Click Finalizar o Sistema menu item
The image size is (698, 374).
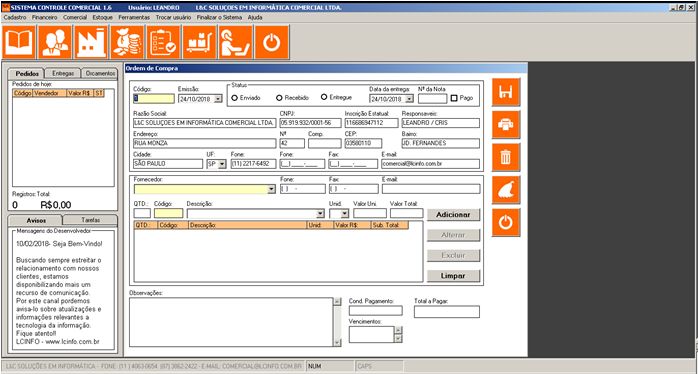coord(219,17)
